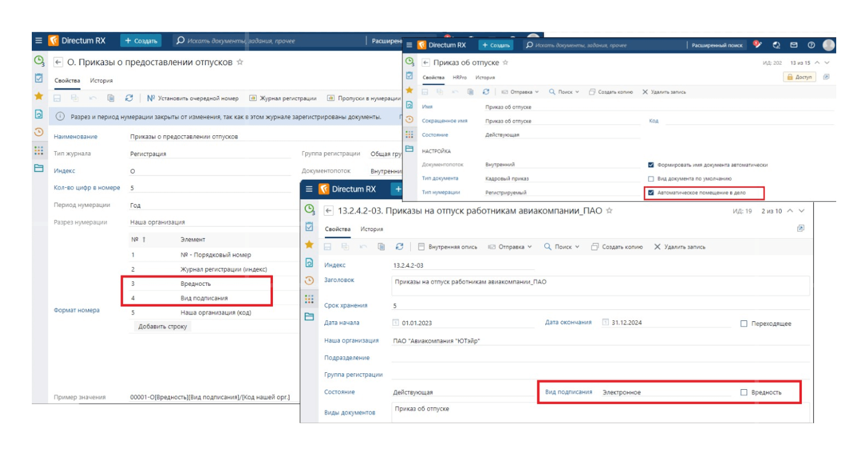This screenshot has height=455, width=868.
Task: Open 'История' tab of 'Приказы о предоставлении отпусков'
Action: click(101, 81)
